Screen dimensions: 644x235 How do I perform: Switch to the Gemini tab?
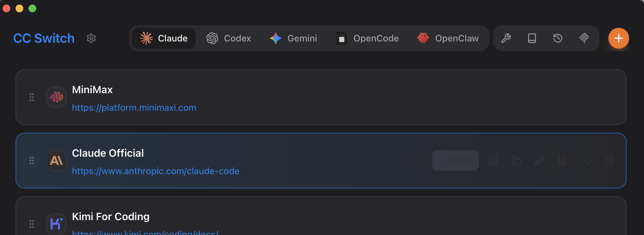[x=294, y=38]
